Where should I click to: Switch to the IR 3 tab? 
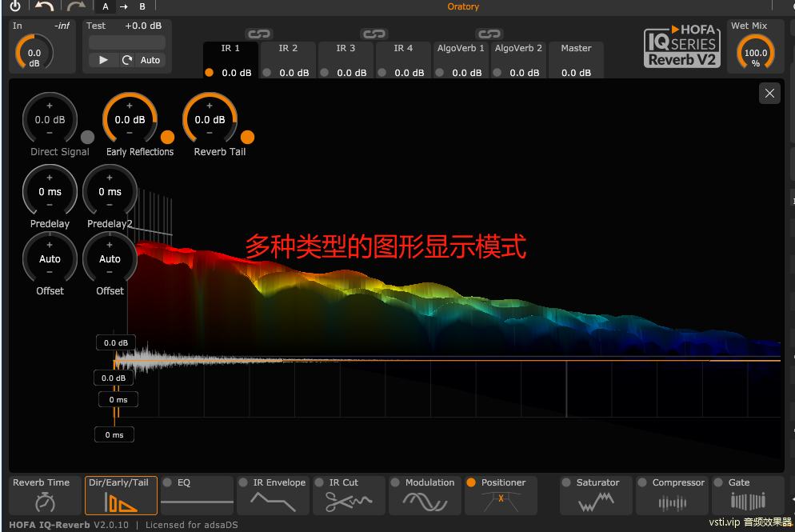346,59
